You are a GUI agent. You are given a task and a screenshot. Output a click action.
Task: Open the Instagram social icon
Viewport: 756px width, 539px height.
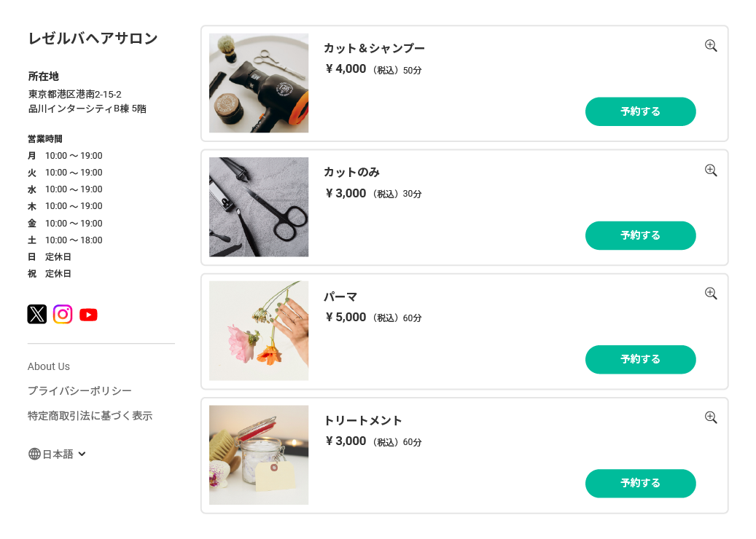[63, 314]
